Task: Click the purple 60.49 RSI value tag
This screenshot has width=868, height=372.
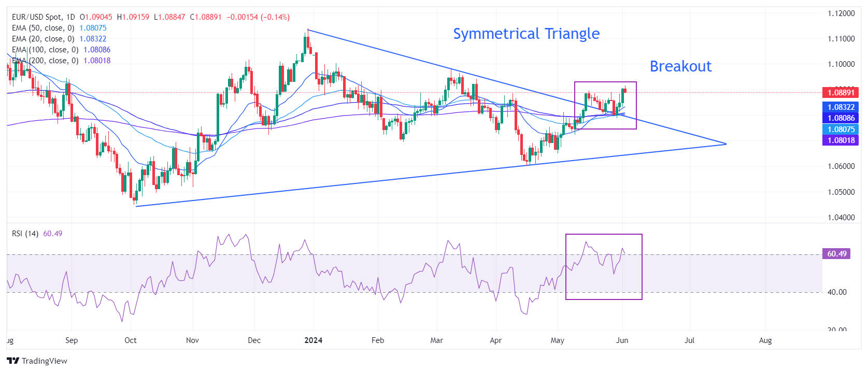Action: (x=836, y=254)
